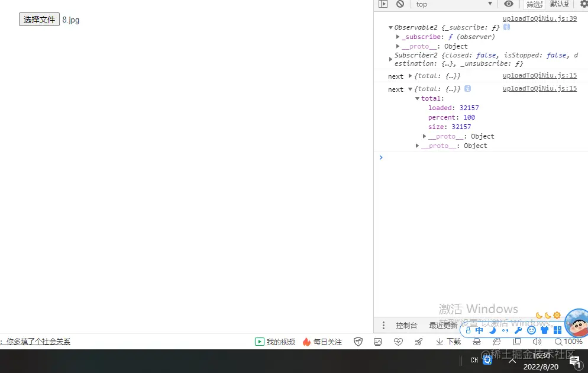Switch to the 最近更新 drawer tab
Image resolution: width=588 pixels, height=373 pixels.
[443, 326]
